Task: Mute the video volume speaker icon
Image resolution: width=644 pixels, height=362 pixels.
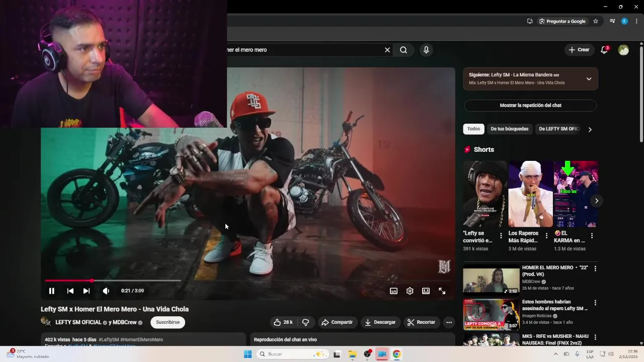Action: pos(106,291)
